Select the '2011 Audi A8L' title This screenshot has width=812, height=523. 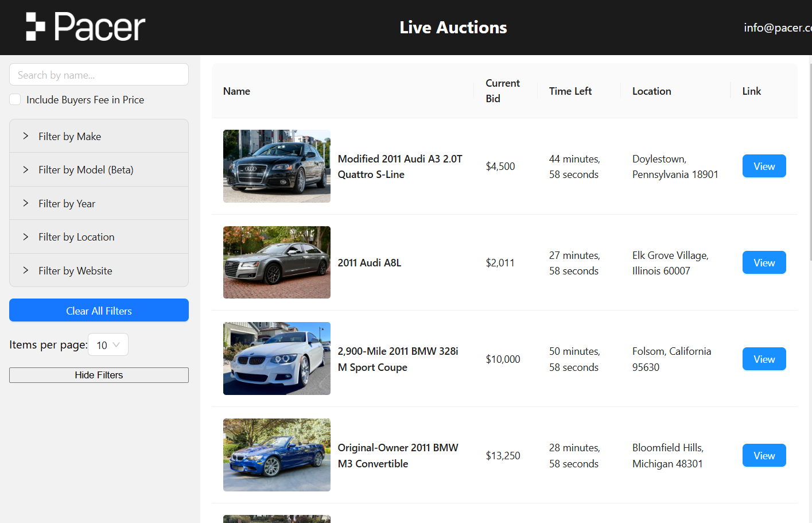[370, 262]
